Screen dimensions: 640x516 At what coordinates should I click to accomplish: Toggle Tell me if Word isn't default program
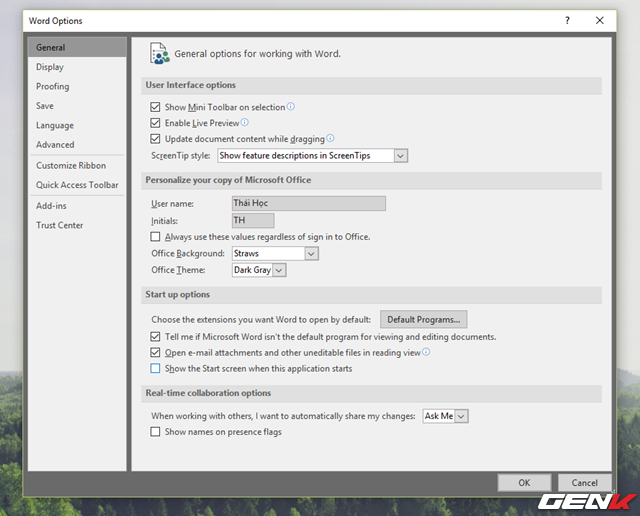point(155,337)
